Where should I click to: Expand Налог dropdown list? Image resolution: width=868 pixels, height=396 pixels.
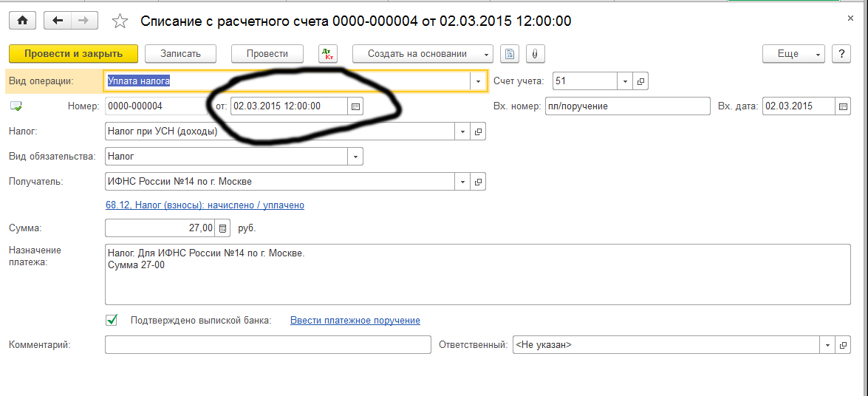point(462,132)
